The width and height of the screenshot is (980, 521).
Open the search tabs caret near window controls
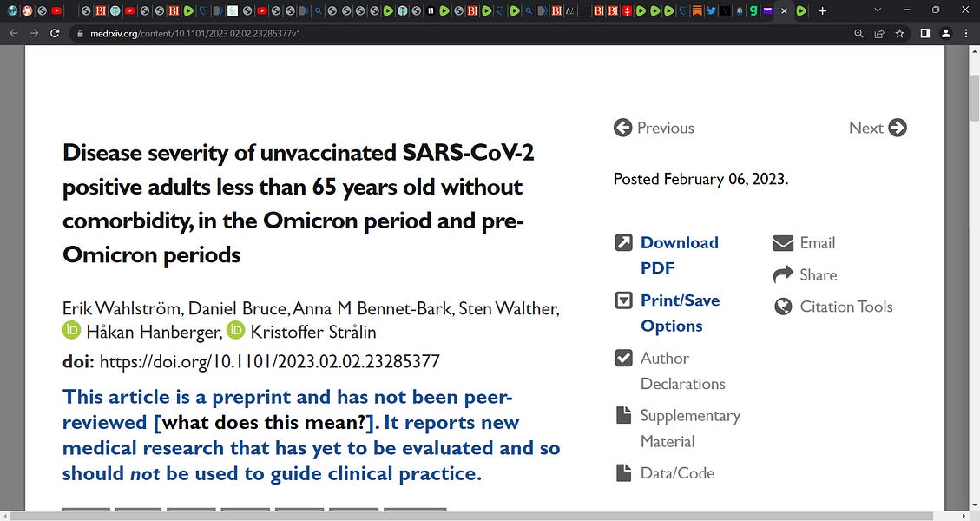(x=878, y=10)
